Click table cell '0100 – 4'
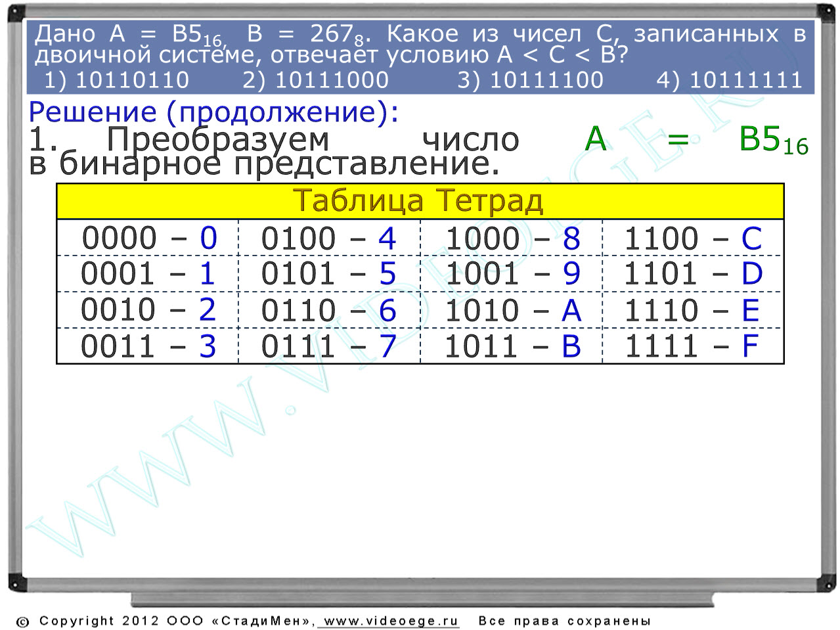 pyautogui.click(x=329, y=238)
